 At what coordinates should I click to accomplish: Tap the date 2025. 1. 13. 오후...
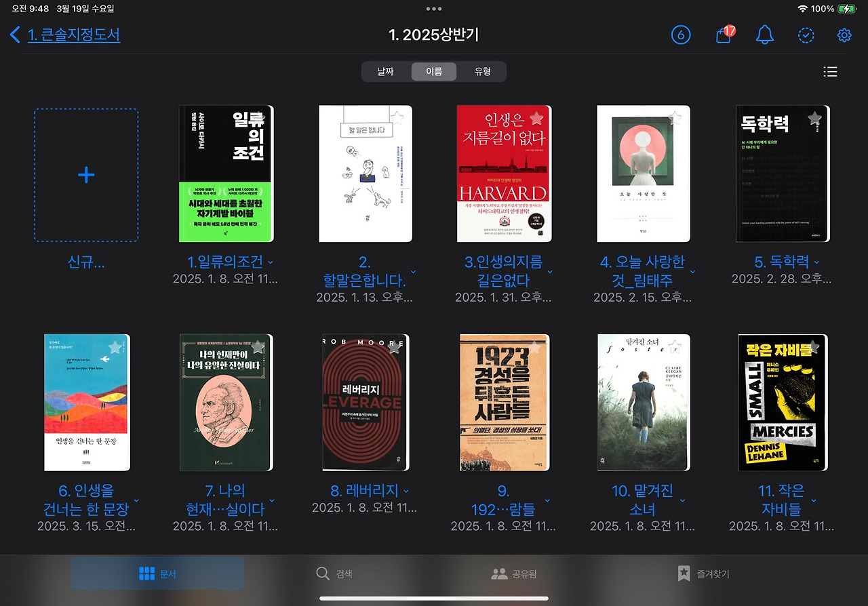coord(365,298)
